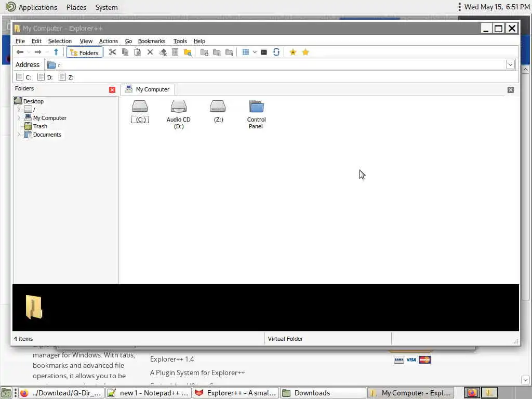This screenshot has width=532, height=399.
Task: Click the Back arrow toolbar icon
Action: tap(20, 52)
